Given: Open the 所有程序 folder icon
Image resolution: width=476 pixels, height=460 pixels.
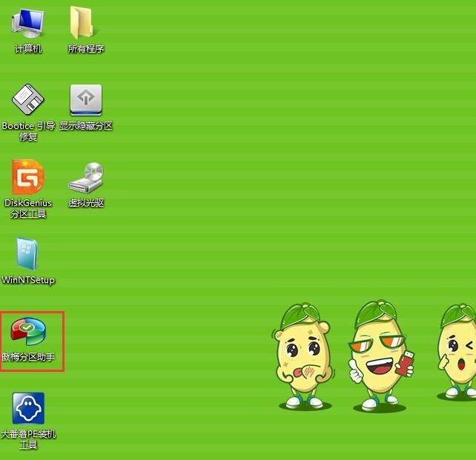Looking at the screenshot, I should point(85,22).
